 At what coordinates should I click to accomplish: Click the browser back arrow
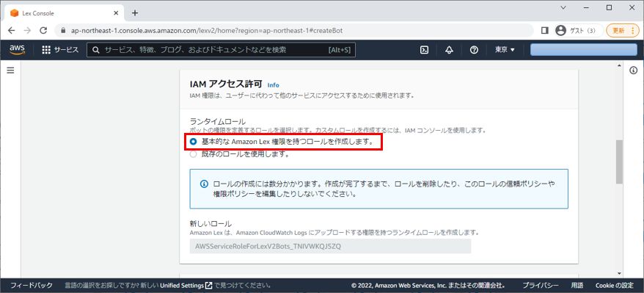(x=12, y=30)
